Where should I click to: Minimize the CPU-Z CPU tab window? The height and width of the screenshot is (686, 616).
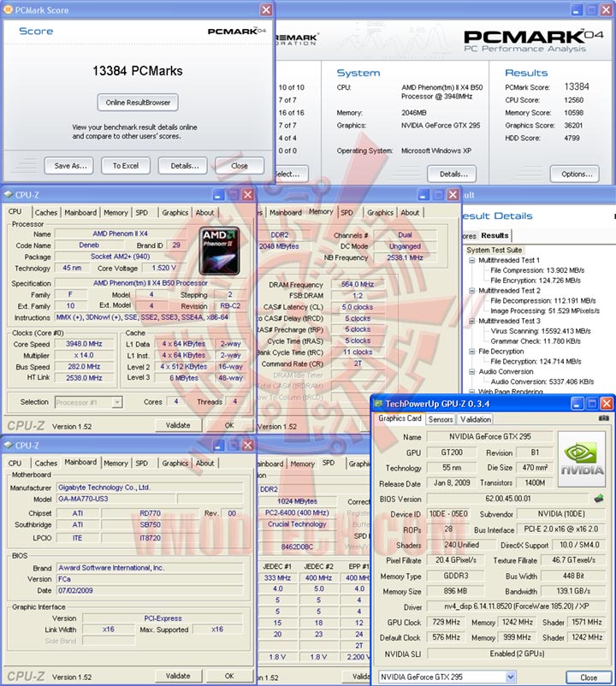coord(218,195)
